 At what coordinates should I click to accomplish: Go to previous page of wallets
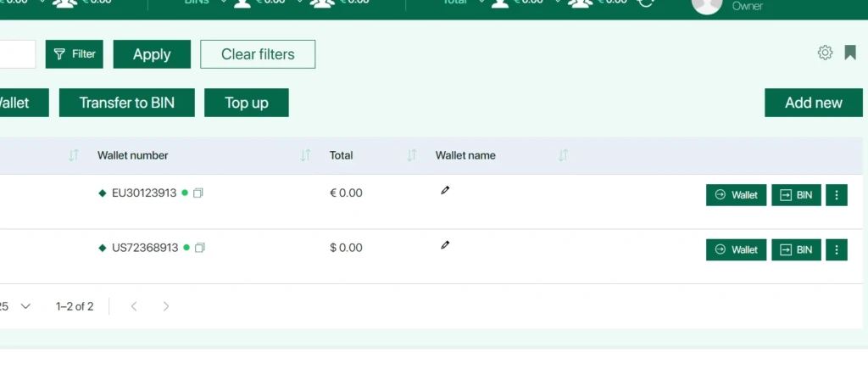[133, 306]
